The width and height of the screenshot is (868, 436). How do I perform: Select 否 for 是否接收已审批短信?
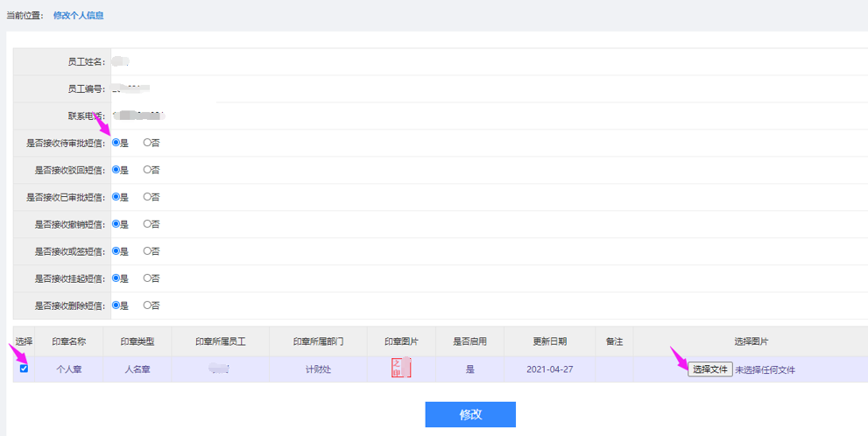147,197
